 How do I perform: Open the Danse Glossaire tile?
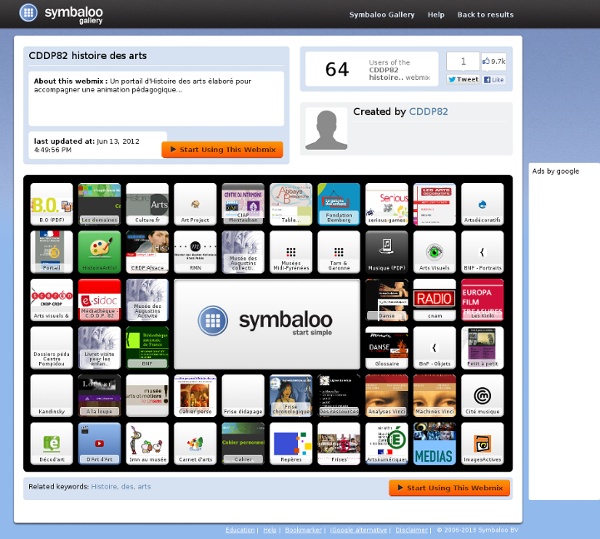coord(387,347)
